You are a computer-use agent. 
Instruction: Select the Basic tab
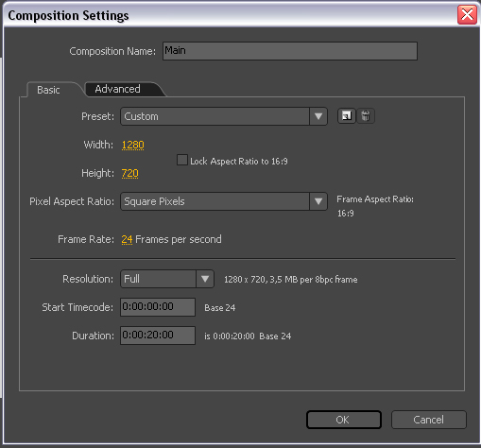tap(48, 90)
